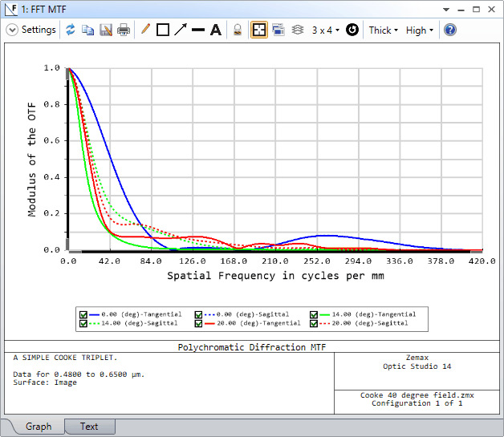Select the text annotation A tool
Image resolution: width=504 pixels, height=437 pixels.
[215, 30]
